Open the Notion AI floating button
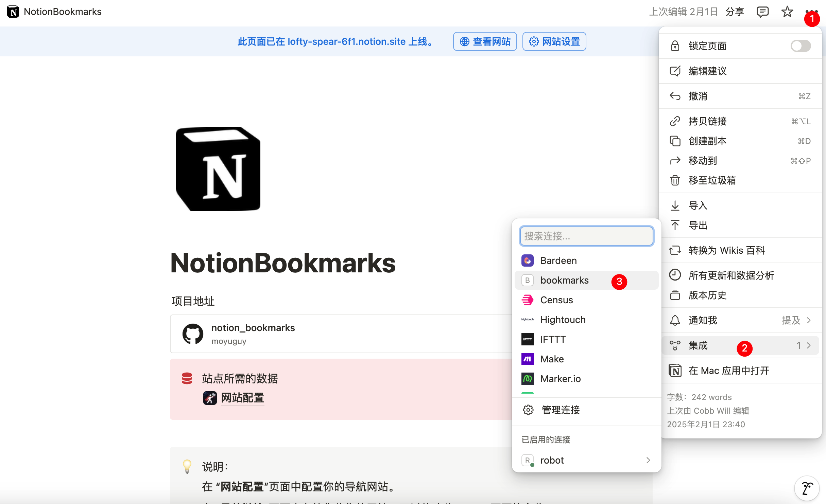Viewport: 826px width, 504px height. coord(807,488)
